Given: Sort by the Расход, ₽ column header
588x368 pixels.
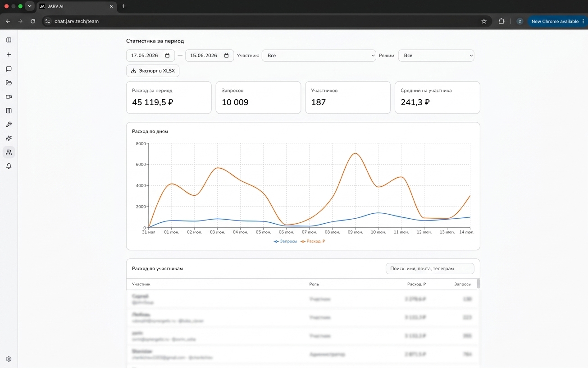Looking at the screenshot, I should 416,284.
